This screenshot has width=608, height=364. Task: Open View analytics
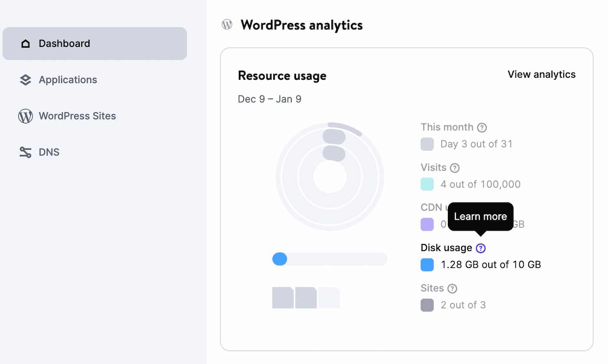[541, 74]
